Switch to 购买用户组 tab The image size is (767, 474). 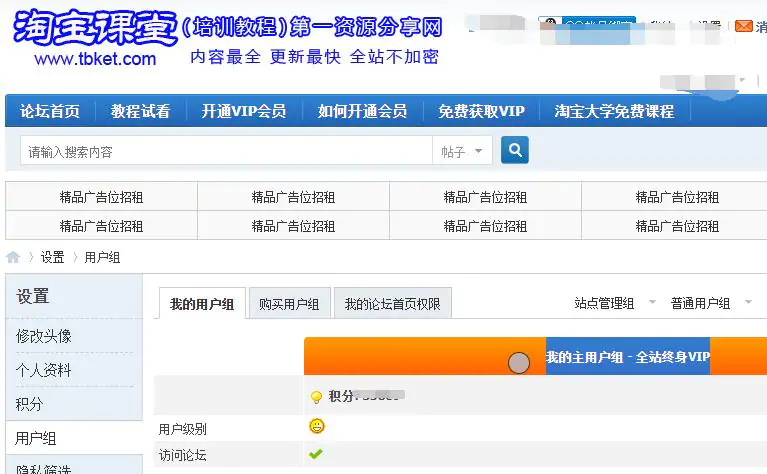(290, 303)
